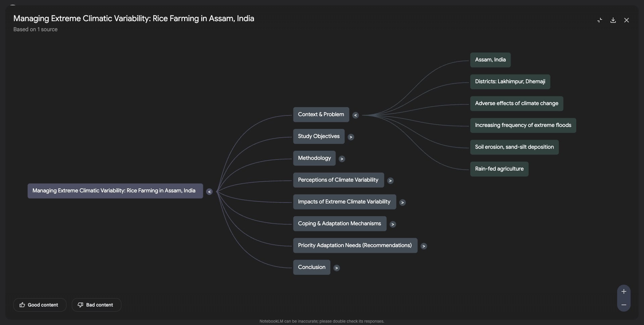Rate with Good content thumbs up

click(40, 305)
